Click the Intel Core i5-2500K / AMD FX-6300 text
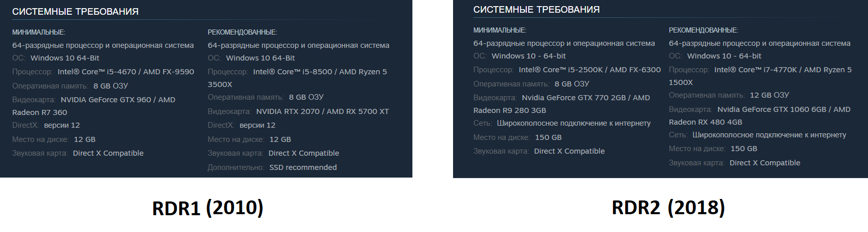Image resolution: width=868 pixels, height=232 pixels. 589,70
